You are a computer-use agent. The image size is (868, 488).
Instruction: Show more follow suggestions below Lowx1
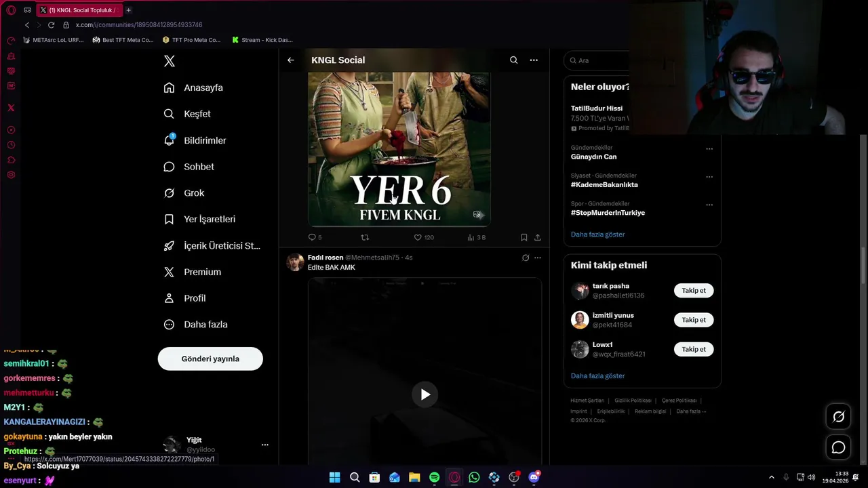coord(597,375)
